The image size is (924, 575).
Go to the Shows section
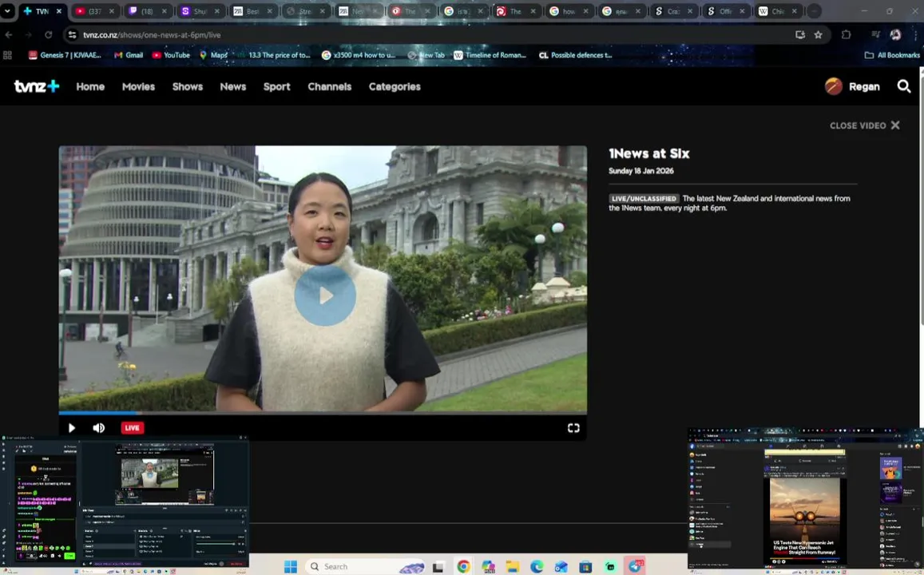[188, 86]
